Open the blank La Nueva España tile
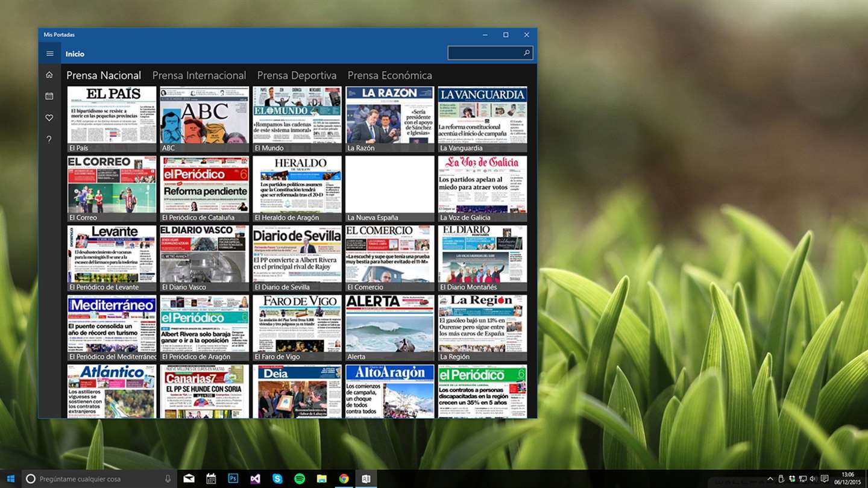The width and height of the screenshot is (868, 488). [390, 189]
